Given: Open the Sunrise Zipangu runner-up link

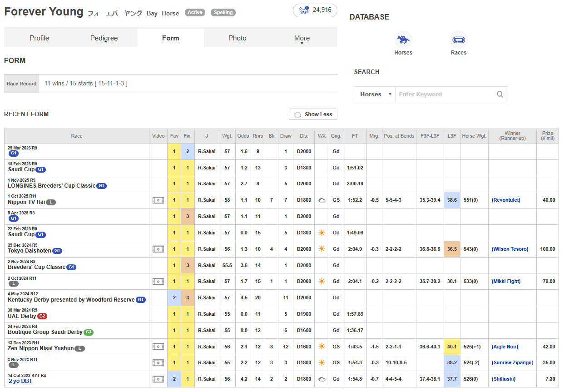Looking at the screenshot, I should click(x=512, y=363).
